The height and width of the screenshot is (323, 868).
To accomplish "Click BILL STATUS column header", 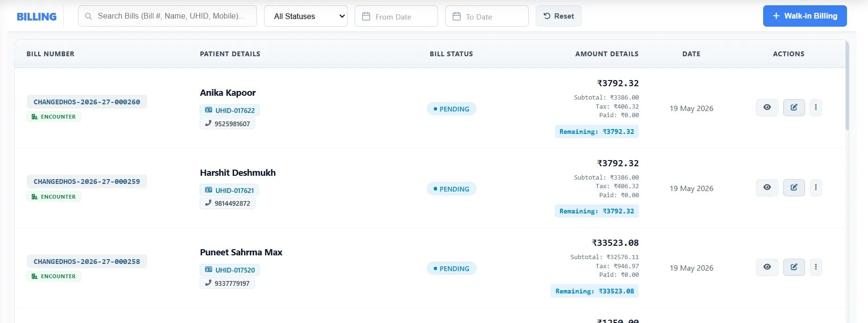I will (451, 54).
